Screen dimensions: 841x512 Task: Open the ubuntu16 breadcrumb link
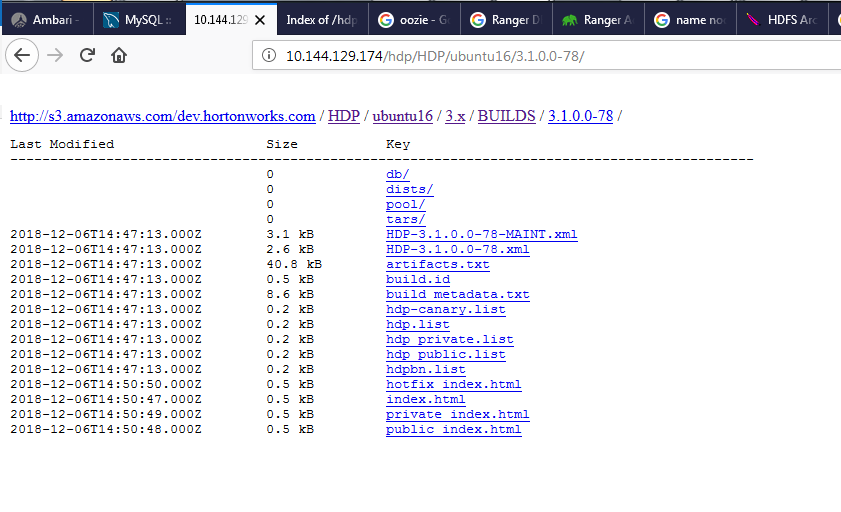[x=402, y=116]
